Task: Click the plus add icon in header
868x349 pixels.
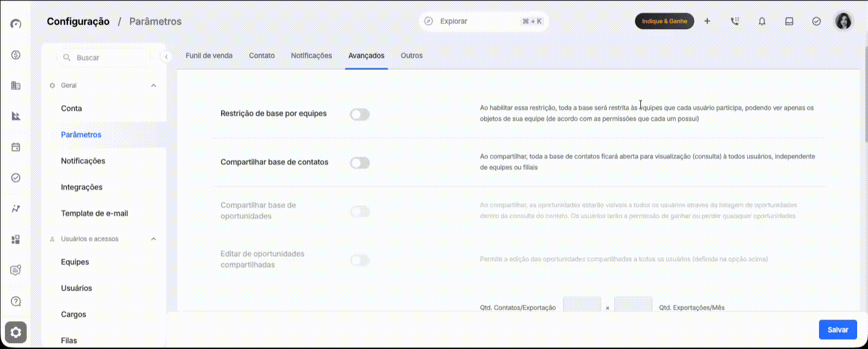Action: [707, 21]
